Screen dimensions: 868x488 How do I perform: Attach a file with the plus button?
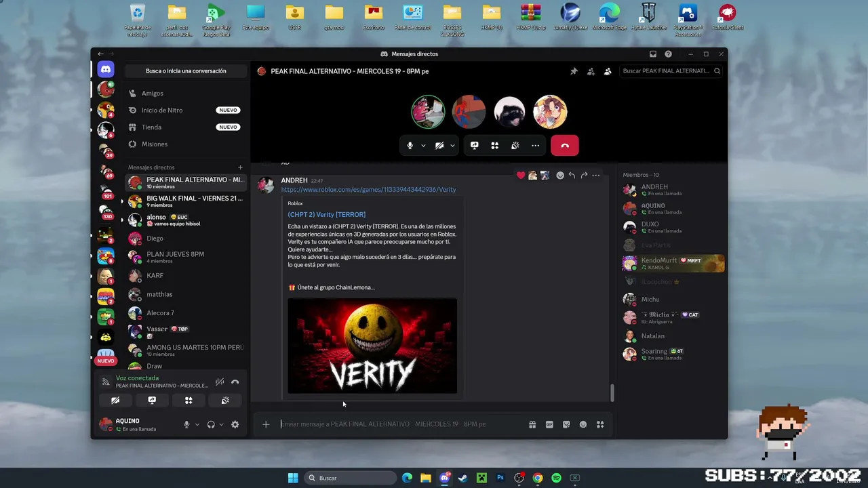[x=266, y=424]
